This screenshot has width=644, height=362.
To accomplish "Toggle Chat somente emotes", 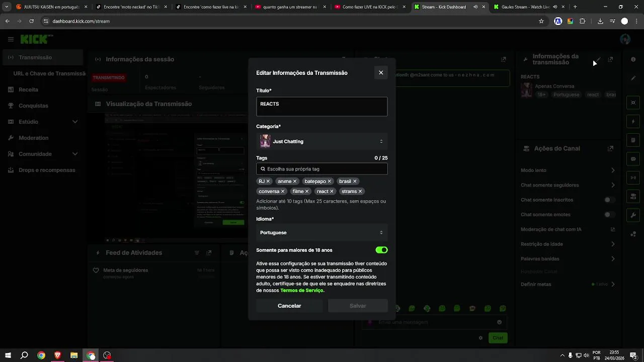I will tap(609, 215).
